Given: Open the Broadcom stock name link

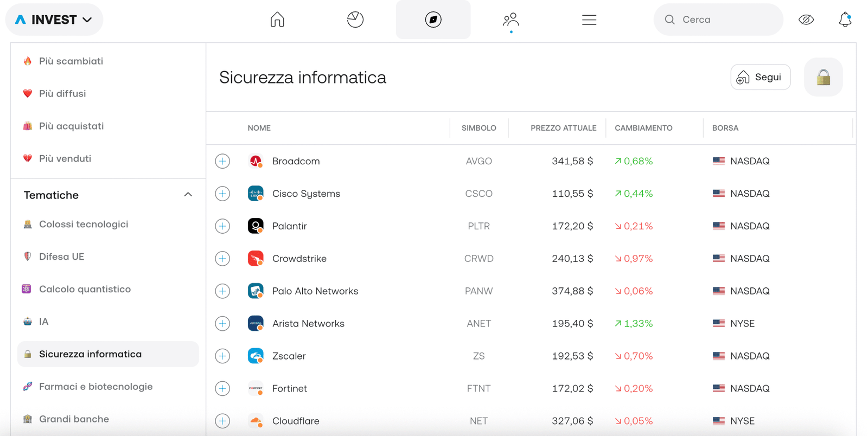Looking at the screenshot, I should pyautogui.click(x=296, y=161).
